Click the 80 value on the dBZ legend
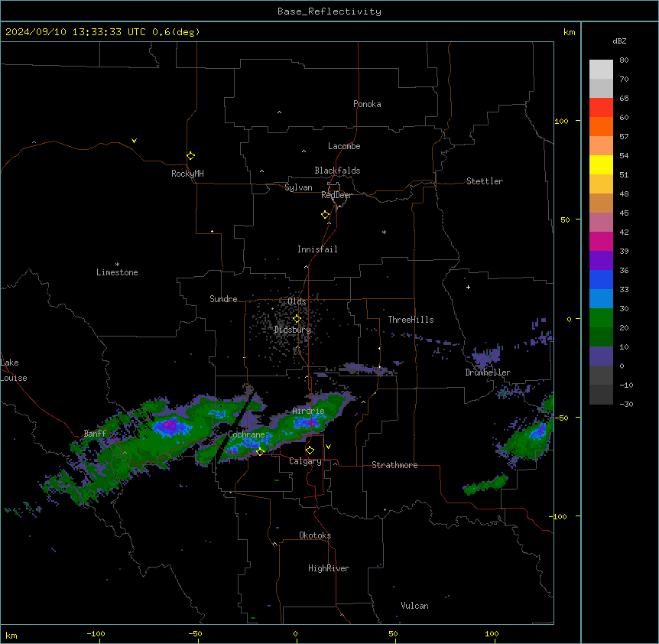This screenshot has height=644, width=659. tap(624, 60)
